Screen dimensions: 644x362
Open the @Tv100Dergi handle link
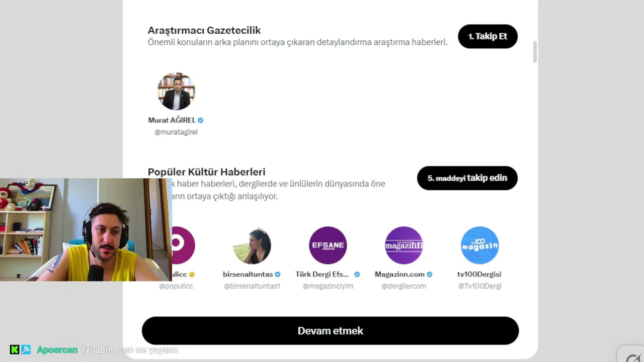click(479, 286)
